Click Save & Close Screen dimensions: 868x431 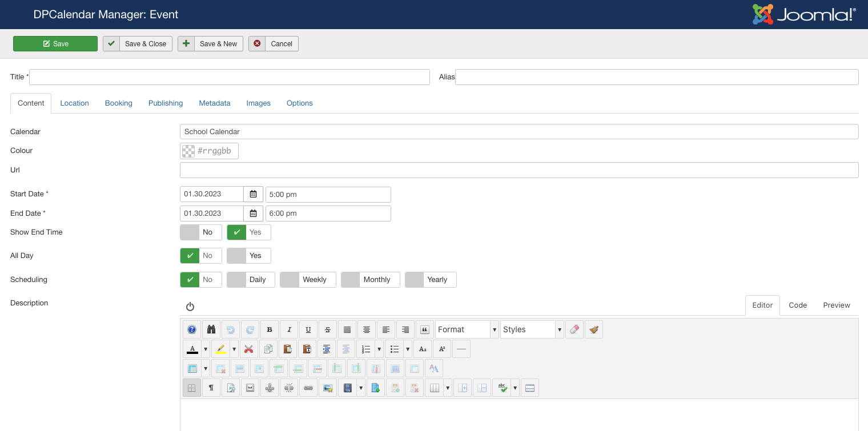[138, 44]
